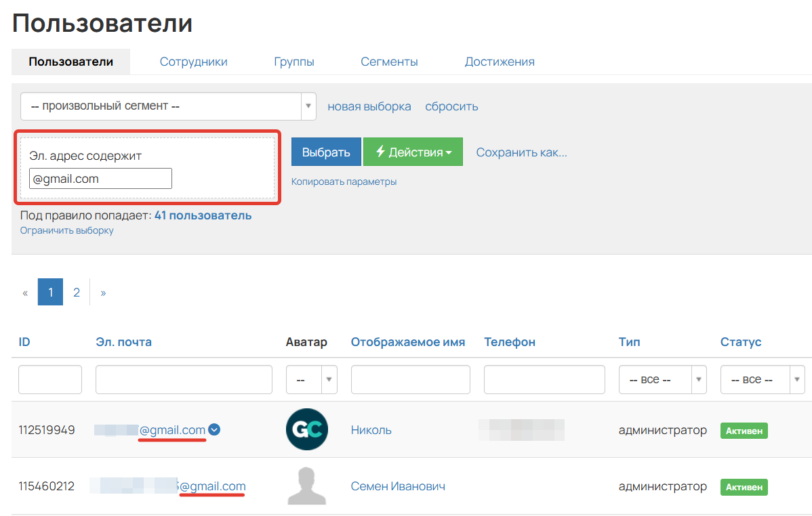Open the Аватар filter dropdown

[x=329, y=379]
